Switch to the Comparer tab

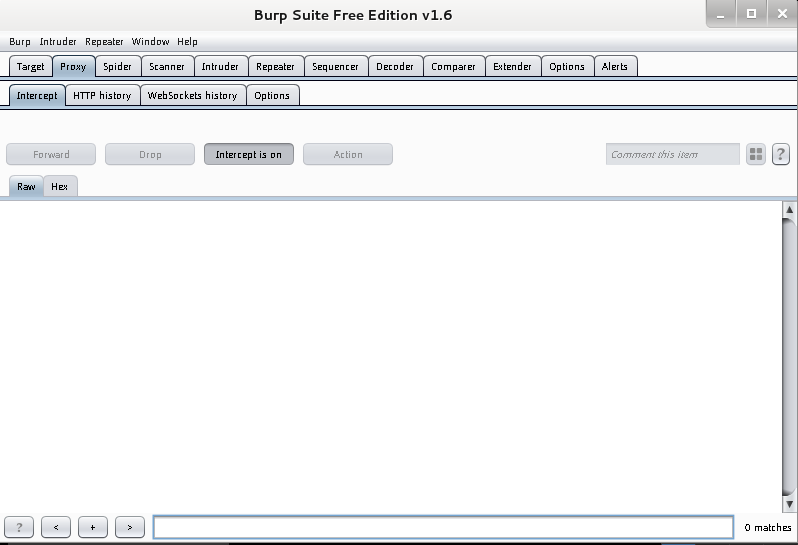[453, 67]
